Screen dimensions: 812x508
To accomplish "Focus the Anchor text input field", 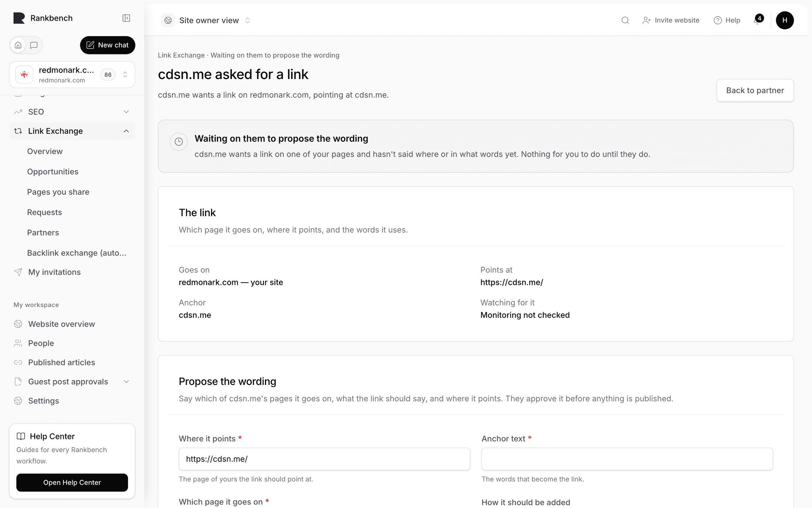I will pyautogui.click(x=627, y=459).
